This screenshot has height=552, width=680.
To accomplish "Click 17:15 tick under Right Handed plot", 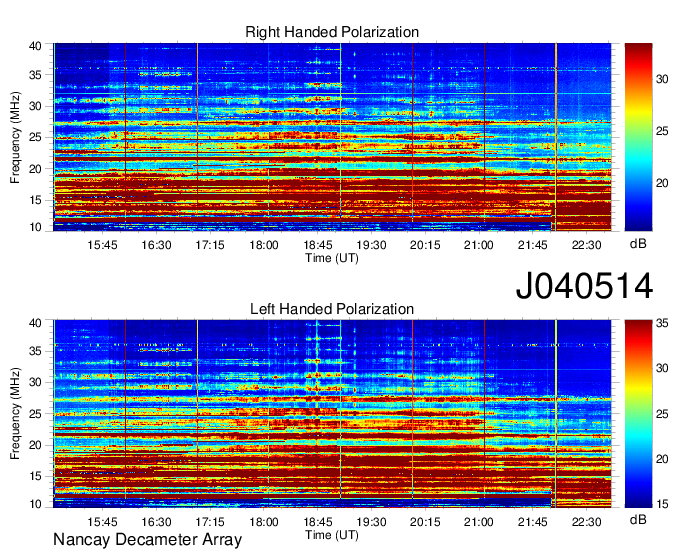I will (x=210, y=245).
